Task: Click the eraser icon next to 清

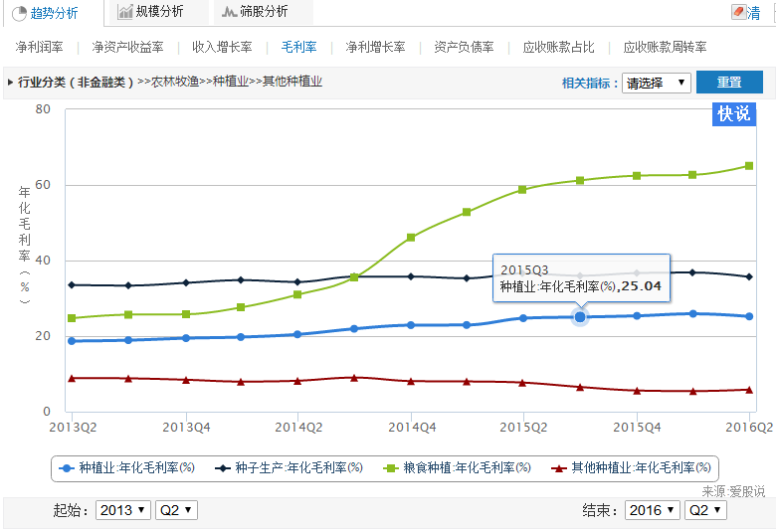Action: (738, 12)
